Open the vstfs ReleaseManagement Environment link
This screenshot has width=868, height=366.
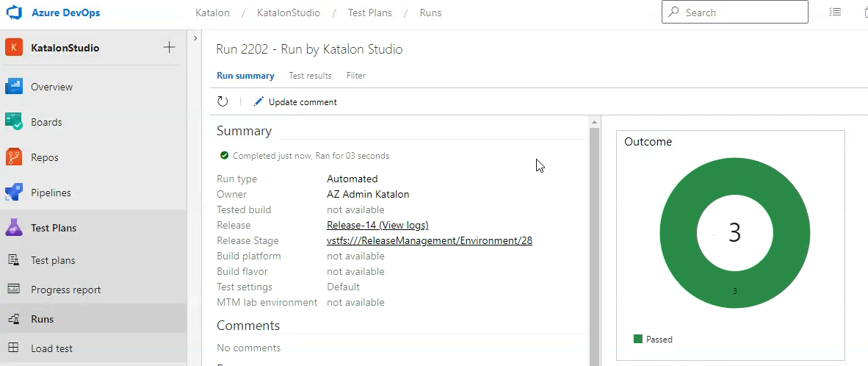(430, 241)
